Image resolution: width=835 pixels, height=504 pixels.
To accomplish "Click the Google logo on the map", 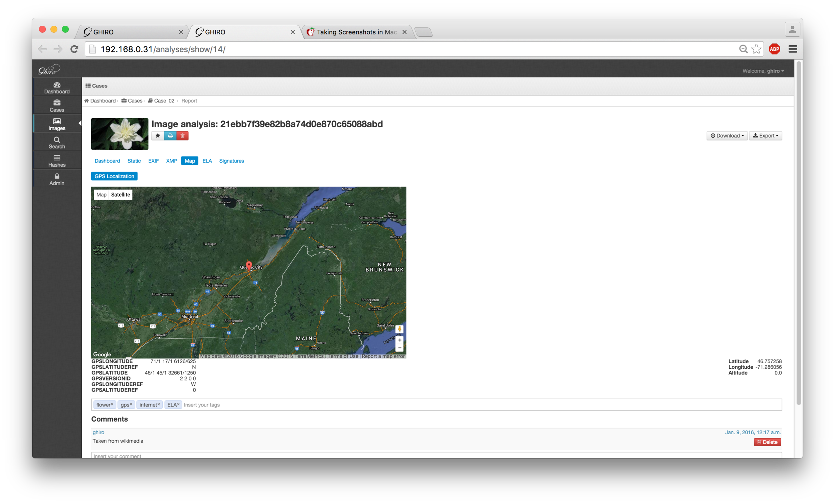I will (x=102, y=354).
